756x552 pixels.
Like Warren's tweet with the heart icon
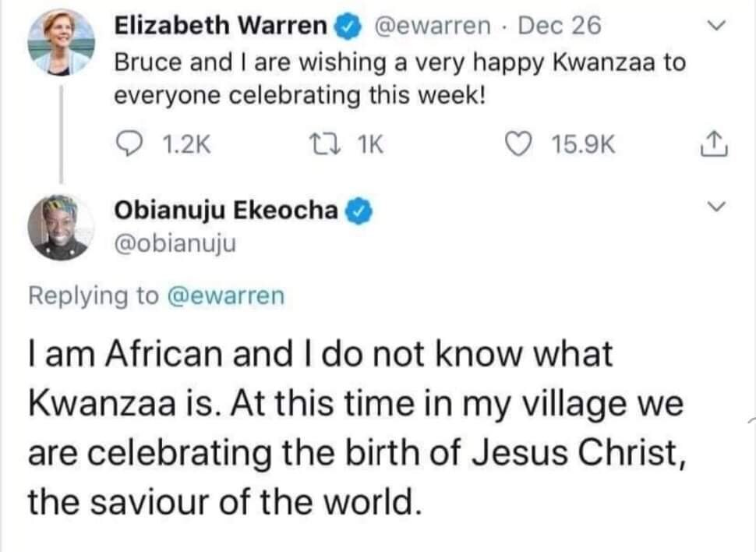(519, 144)
